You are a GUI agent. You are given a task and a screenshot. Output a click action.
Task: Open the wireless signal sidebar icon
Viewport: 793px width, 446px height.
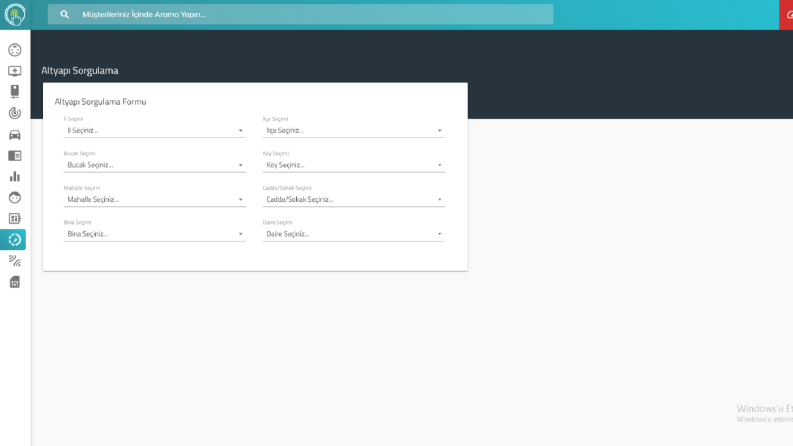pyautogui.click(x=15, y=261)
